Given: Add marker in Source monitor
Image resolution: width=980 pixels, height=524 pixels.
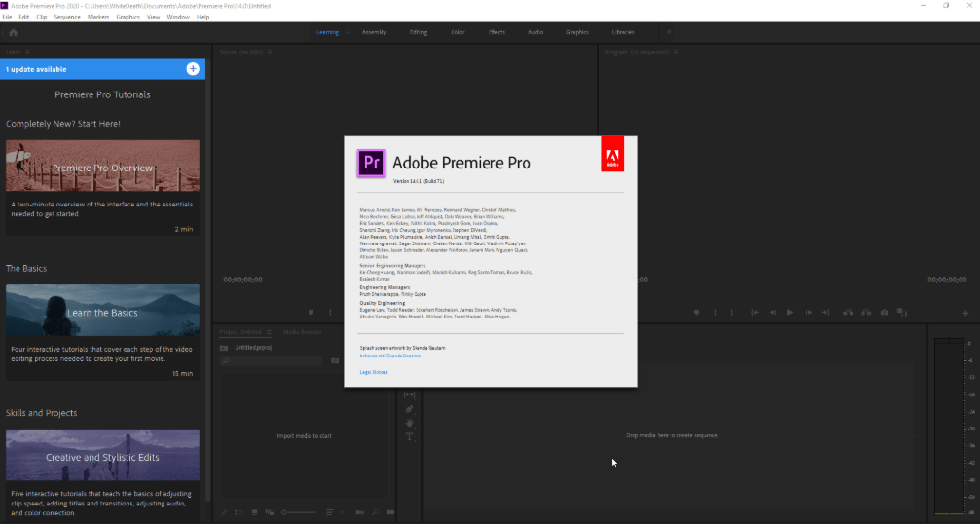Looking at the screenshot, I should click(x=311, y=312).
